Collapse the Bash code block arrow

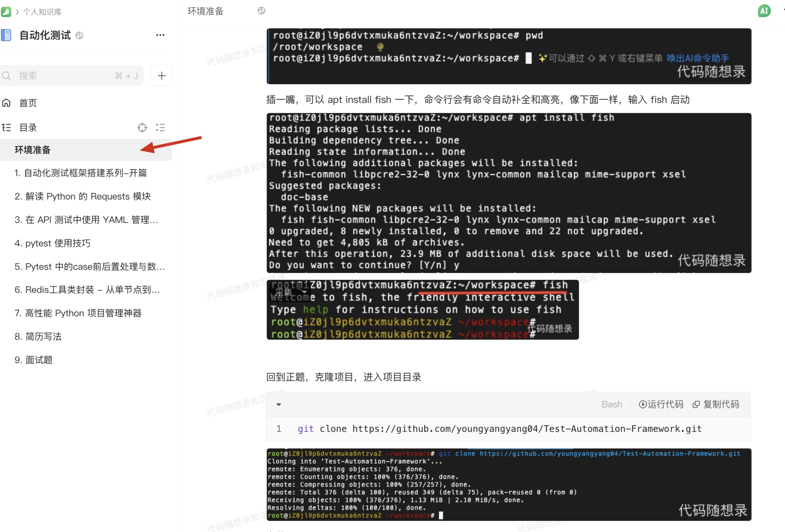click(x=279, y=404)
